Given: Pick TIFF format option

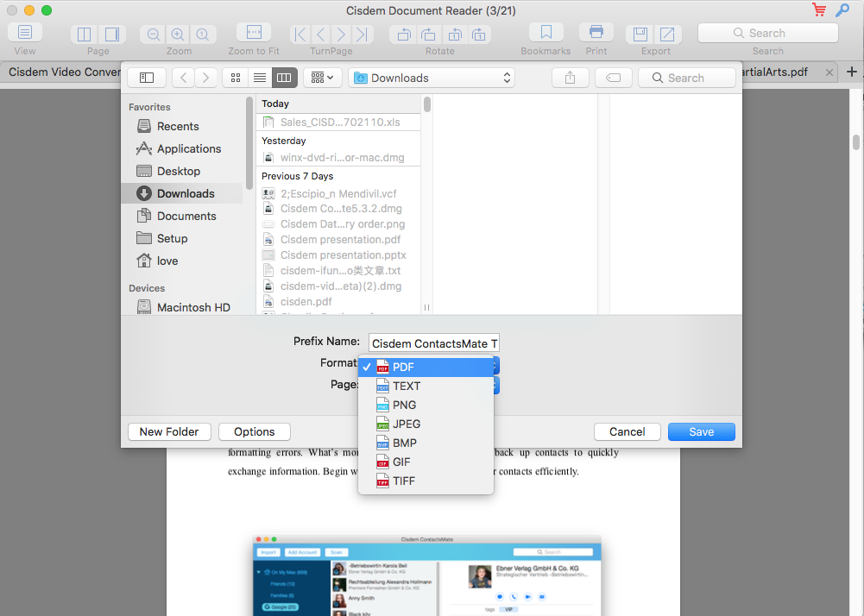Looking at the screenshot, I should tap(404, 481).
